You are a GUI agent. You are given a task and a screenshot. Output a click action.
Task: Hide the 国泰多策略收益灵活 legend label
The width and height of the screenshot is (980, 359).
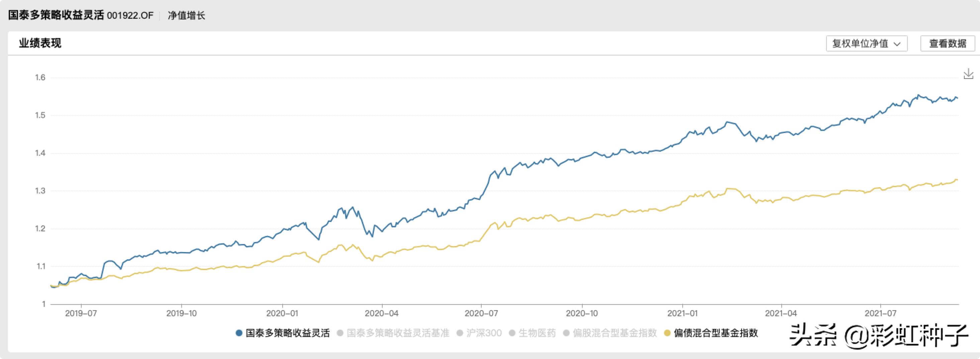click(287, 333)
